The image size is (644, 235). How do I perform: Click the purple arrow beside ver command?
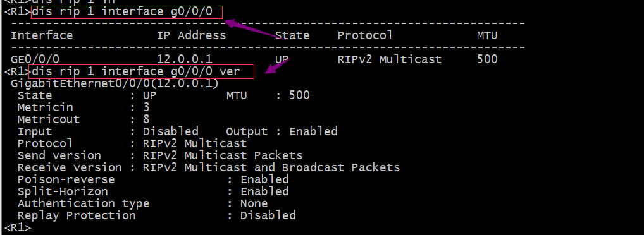point(278,65)
